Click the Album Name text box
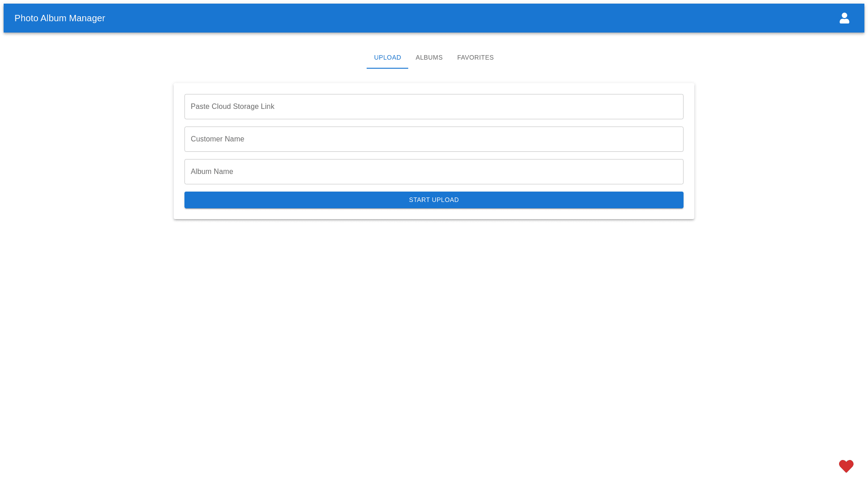 pos(434,171)
